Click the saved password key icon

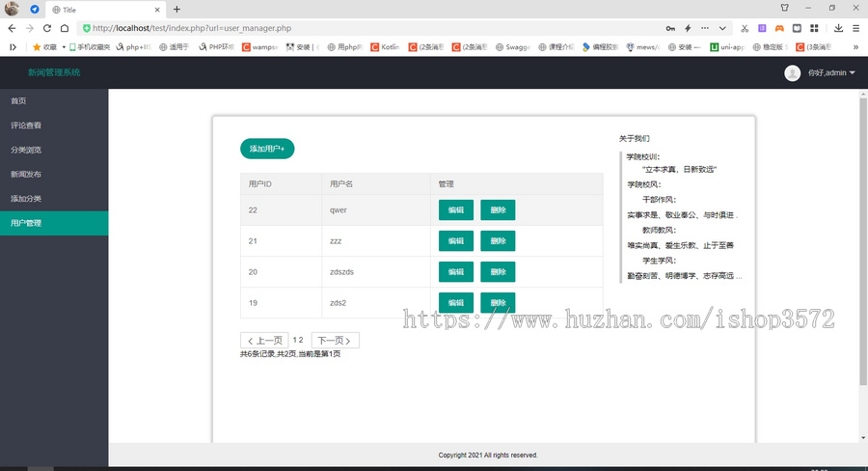pos(670,28)
